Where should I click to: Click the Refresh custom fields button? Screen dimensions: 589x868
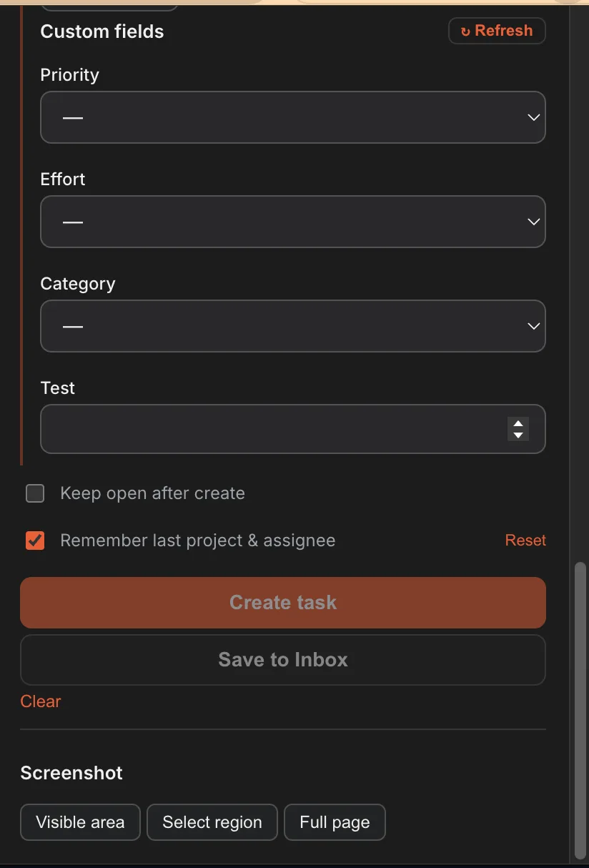[497, 31]
